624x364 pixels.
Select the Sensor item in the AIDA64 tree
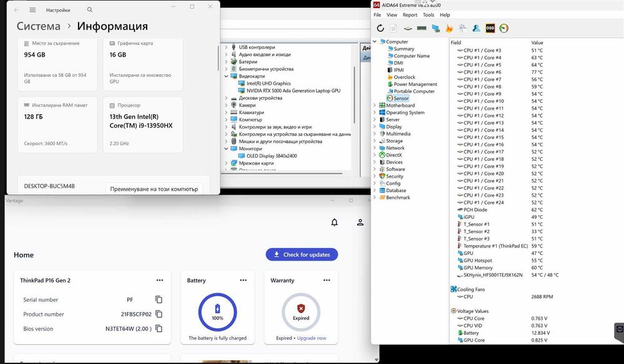tap(398, 98)
